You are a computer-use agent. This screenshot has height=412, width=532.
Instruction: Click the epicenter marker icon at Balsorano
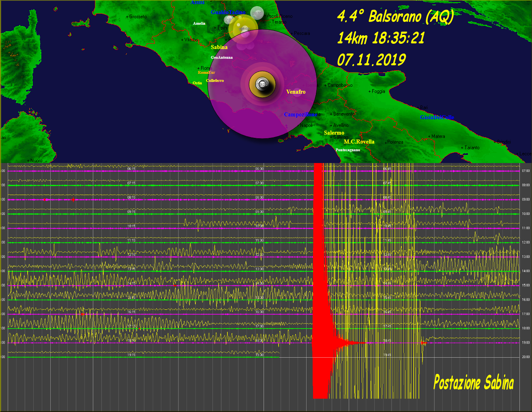(x=262, y=84)
